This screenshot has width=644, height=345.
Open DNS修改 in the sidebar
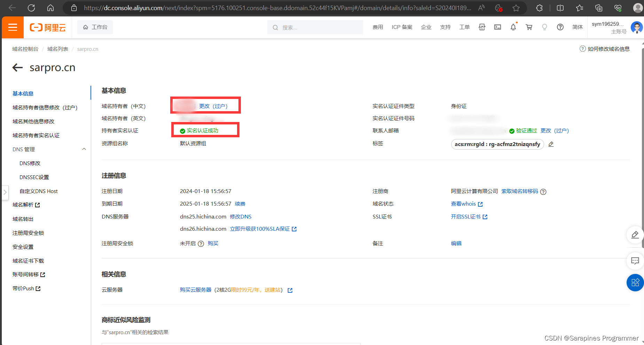pos(30,163)
